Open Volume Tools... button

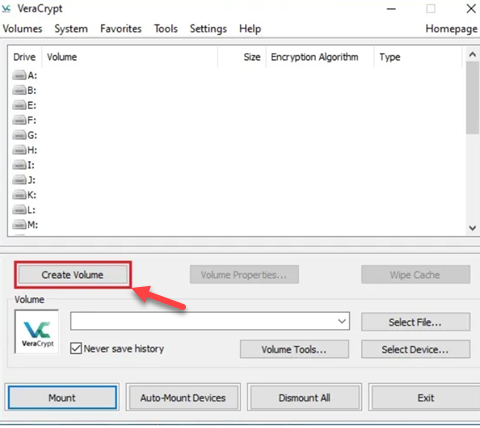(x=294, y=349)
